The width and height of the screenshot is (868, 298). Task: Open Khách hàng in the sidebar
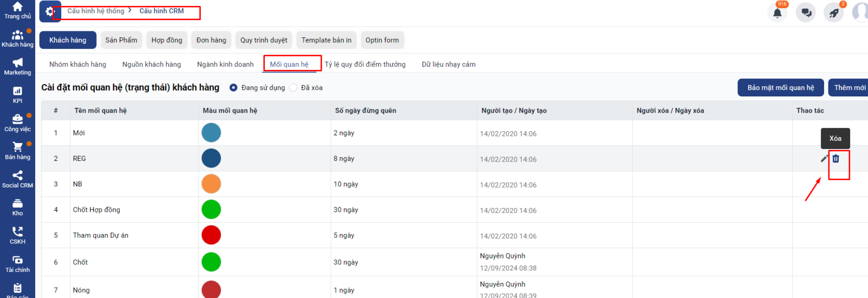[17, 38]
